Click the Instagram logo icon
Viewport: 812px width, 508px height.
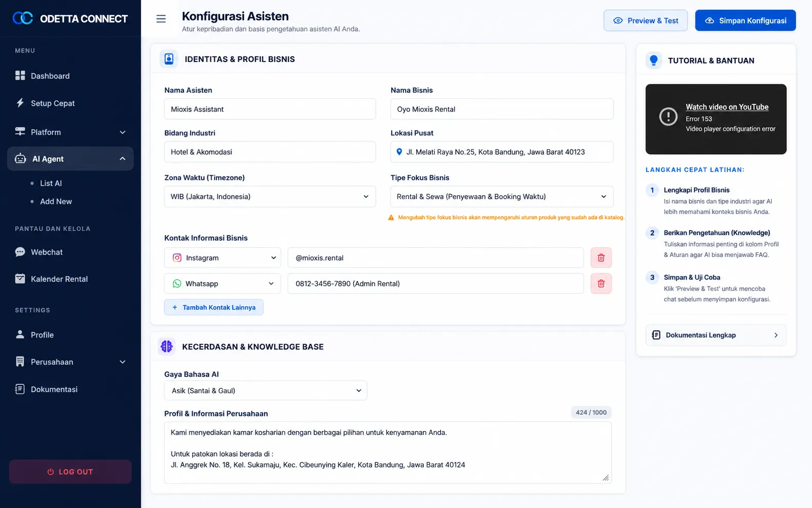(177, 258)
